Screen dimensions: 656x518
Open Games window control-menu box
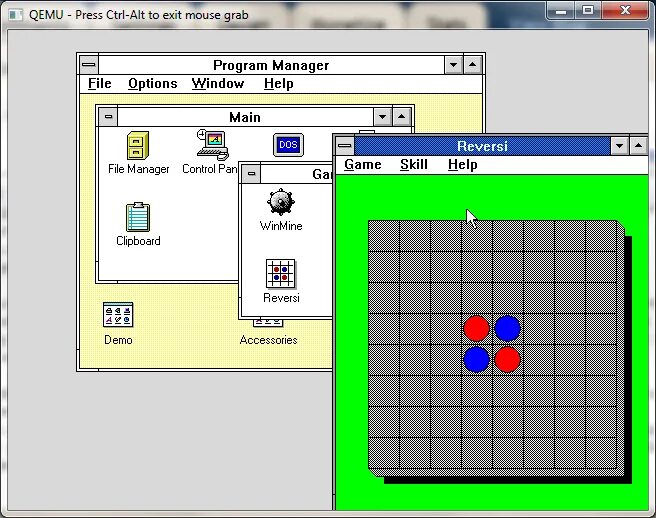(251, 174)
